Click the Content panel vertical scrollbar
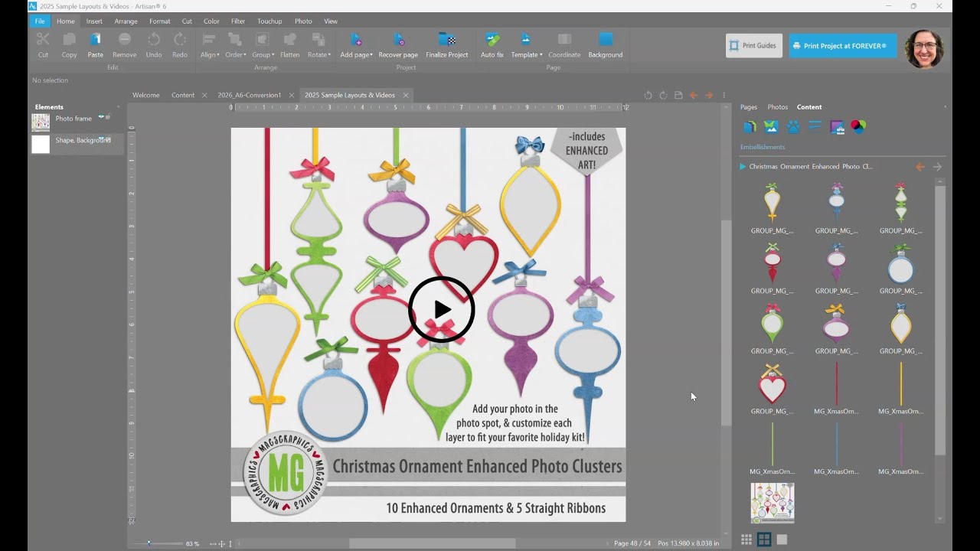980x551 pixels. click(x=940, y=321)
